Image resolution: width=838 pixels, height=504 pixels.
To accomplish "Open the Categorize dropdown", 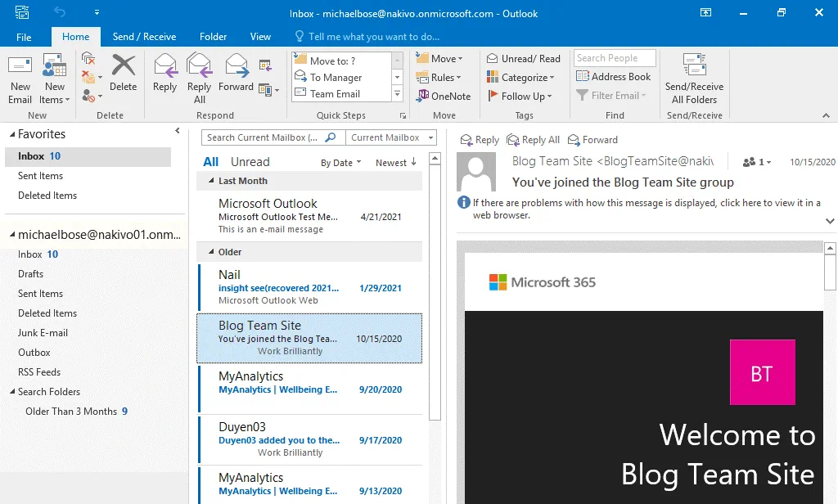I will coord(520,78).
